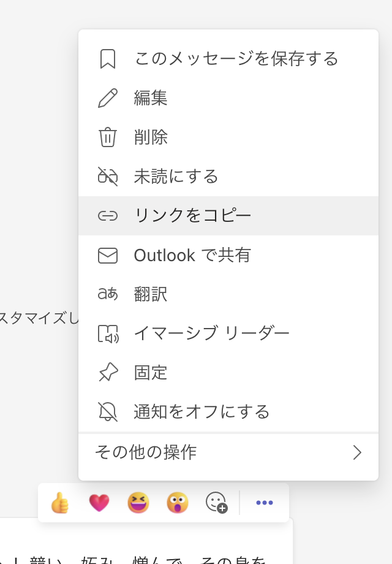React with the surprised face emoji
The height and width of the screenshot is (564, 392).
[x=177, y=503]
